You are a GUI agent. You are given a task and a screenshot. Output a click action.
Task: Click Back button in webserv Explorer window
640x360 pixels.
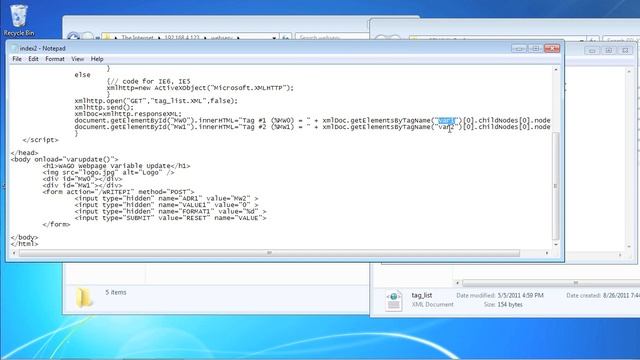[73, 37]
